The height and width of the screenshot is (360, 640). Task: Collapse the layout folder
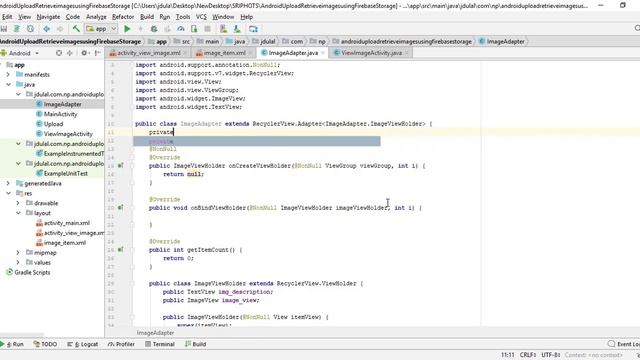[18, 213]
